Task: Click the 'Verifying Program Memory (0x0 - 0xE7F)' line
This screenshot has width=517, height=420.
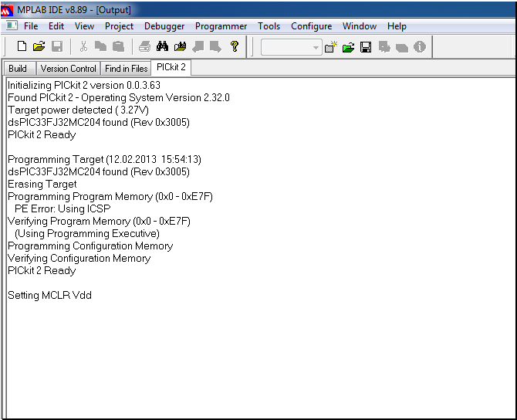Action: tap(99, 221)
